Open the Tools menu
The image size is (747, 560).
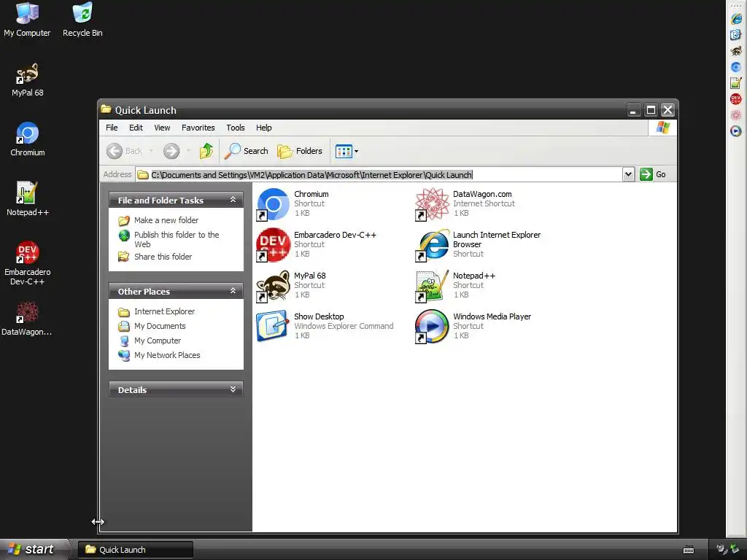click(236, 128)
